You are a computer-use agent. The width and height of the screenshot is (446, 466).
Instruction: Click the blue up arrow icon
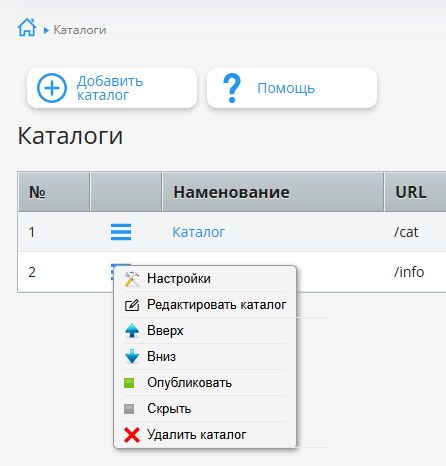[x=132, y=331]
